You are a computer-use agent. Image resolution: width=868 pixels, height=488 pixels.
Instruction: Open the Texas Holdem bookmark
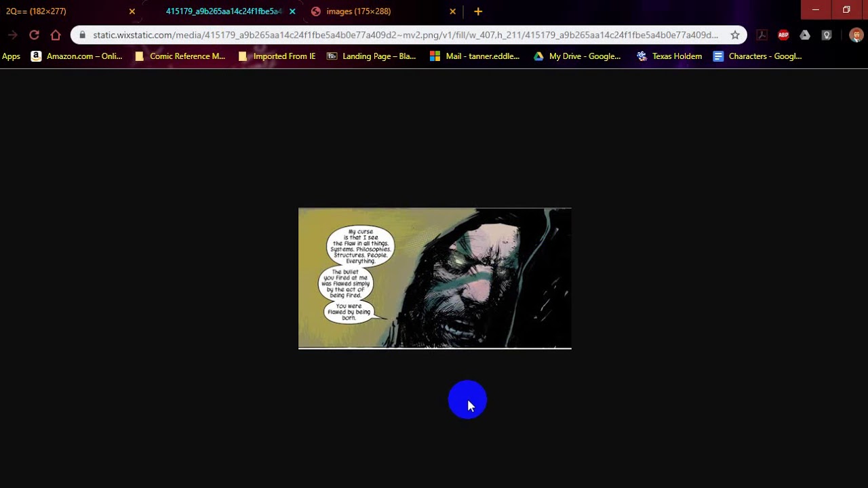click(669, 56)
